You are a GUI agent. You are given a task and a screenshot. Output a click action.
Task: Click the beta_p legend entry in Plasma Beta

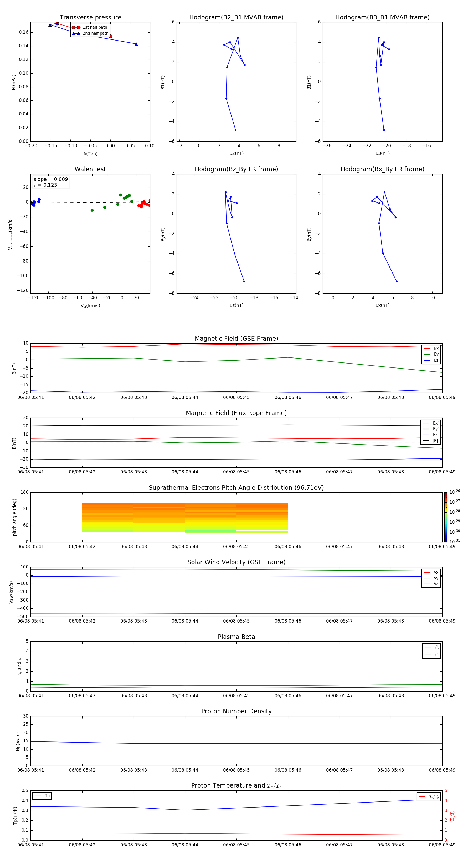tap(431, 647)
